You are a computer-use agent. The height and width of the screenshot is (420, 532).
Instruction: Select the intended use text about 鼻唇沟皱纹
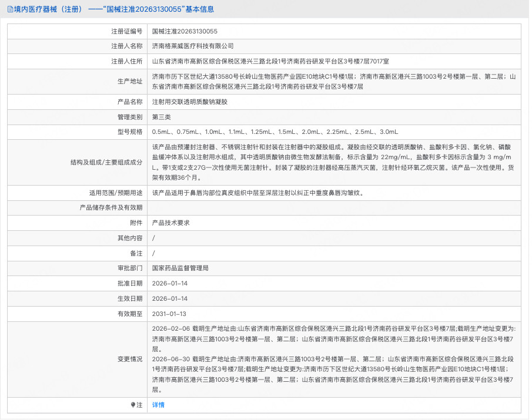(x=259, y=193)
